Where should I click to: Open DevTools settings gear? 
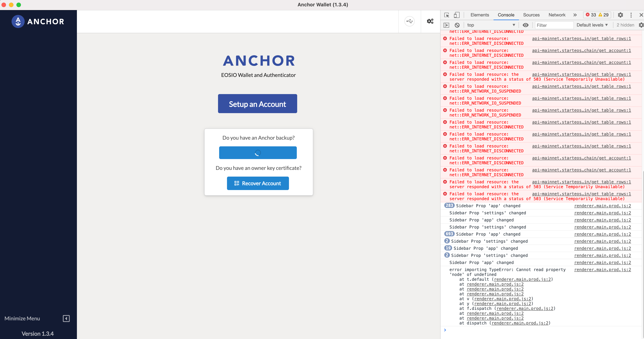[x=620, y=15]
